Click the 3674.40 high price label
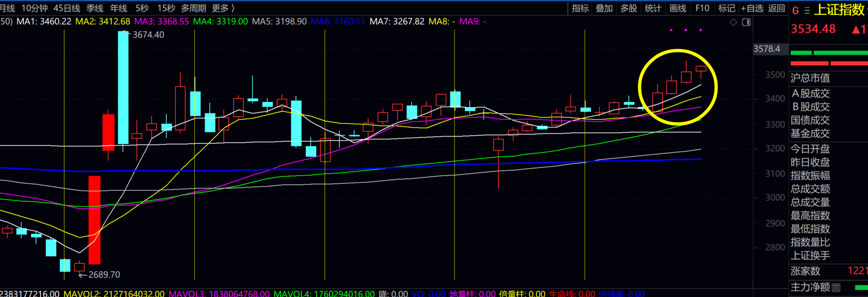The width and height of the screenshot is (868, 297). coord(148,35)
